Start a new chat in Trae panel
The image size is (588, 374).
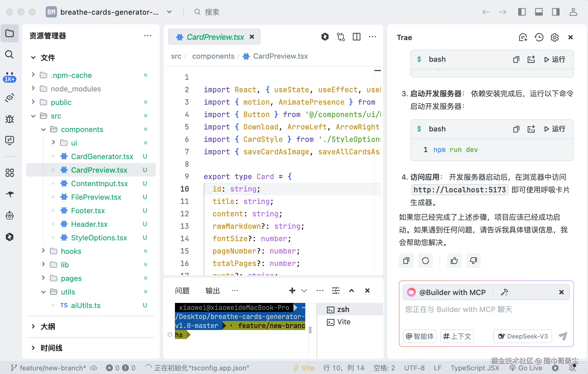[523, 38]
